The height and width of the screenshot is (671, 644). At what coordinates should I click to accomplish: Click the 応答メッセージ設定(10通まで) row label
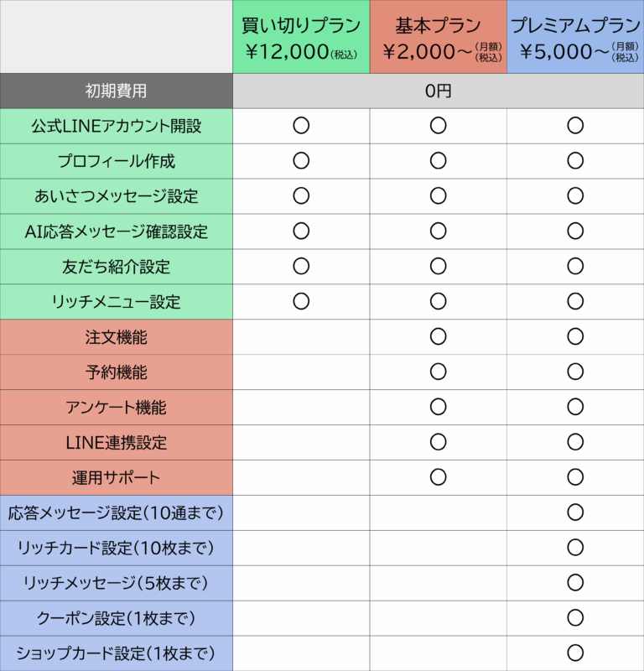[116, 512]
